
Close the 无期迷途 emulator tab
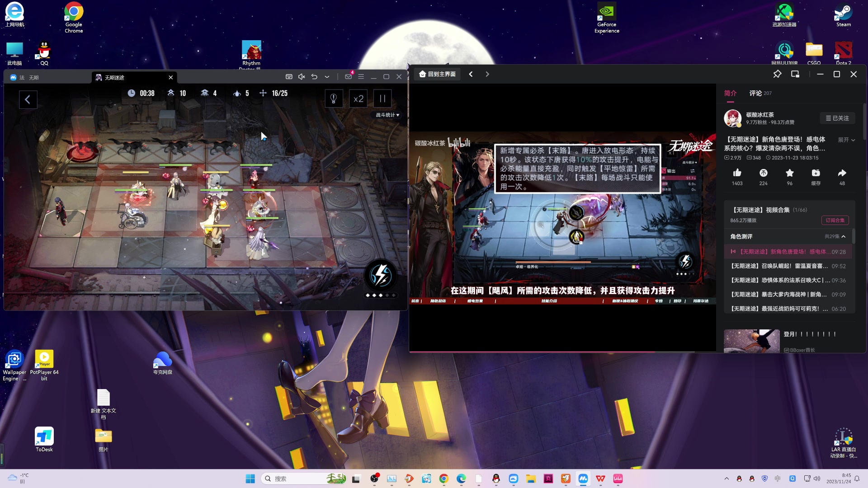[171, 77]
